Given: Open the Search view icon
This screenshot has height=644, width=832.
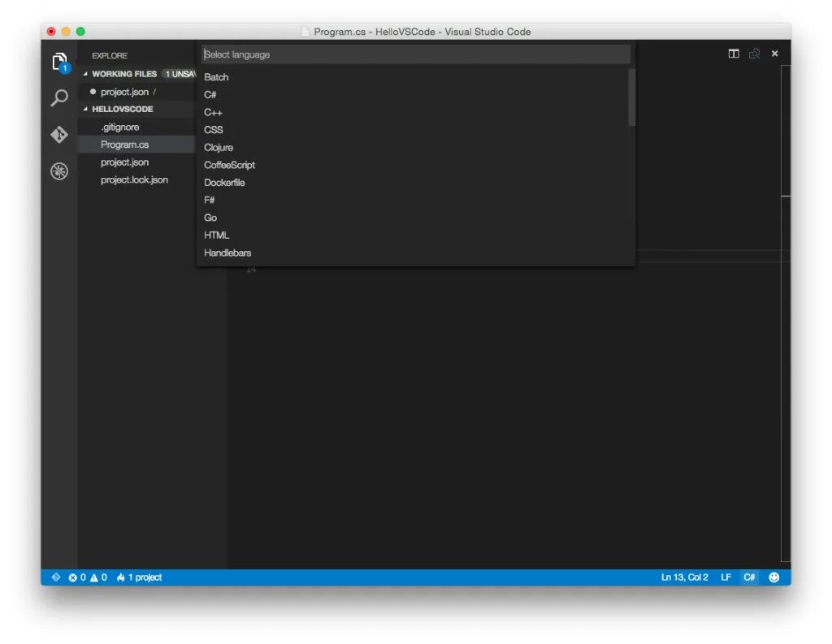Looking at the screenshot, I should click(x=59, y=97).
